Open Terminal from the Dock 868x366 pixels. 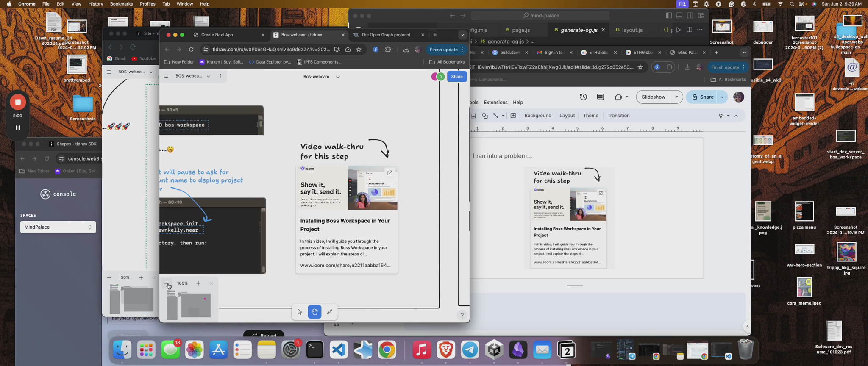(315, 350)
